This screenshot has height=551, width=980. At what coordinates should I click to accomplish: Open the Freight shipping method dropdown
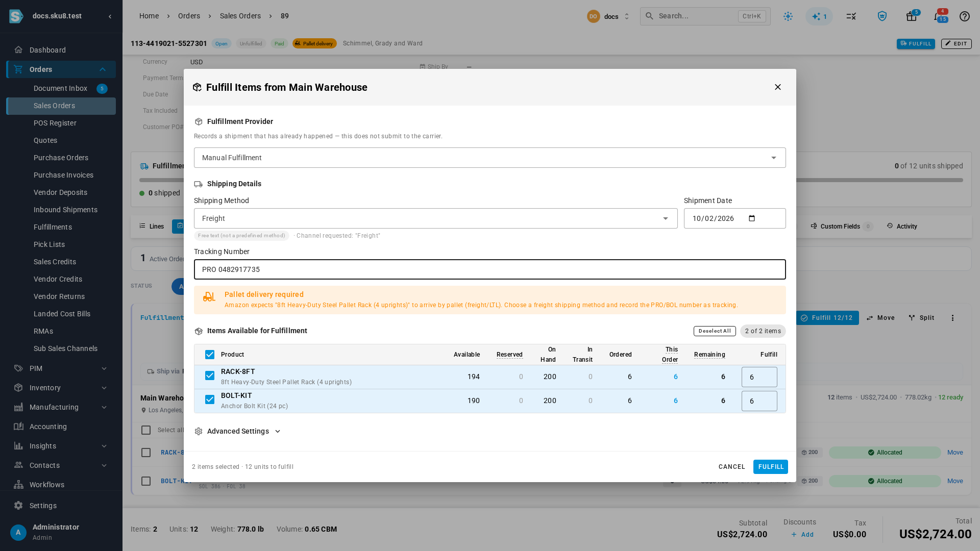[x=436, y=218]
